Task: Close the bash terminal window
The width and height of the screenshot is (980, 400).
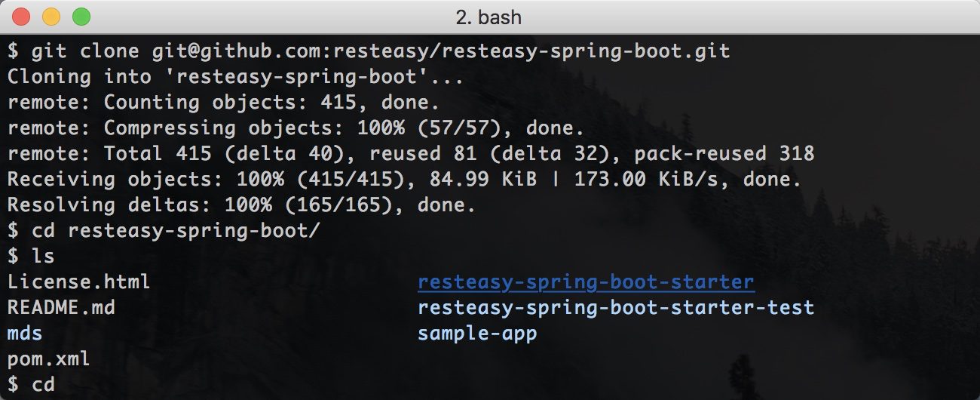Action: [x=23, y=16]
